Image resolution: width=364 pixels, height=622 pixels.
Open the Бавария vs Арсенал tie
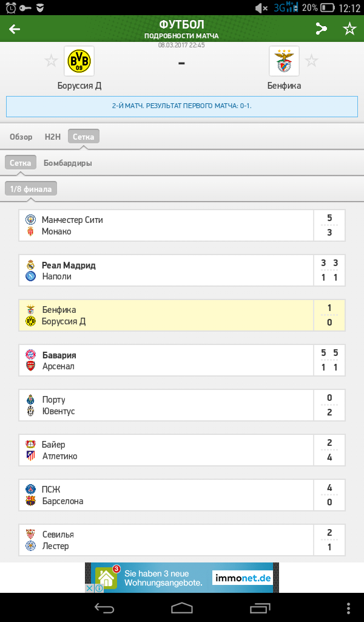[182, 360]
